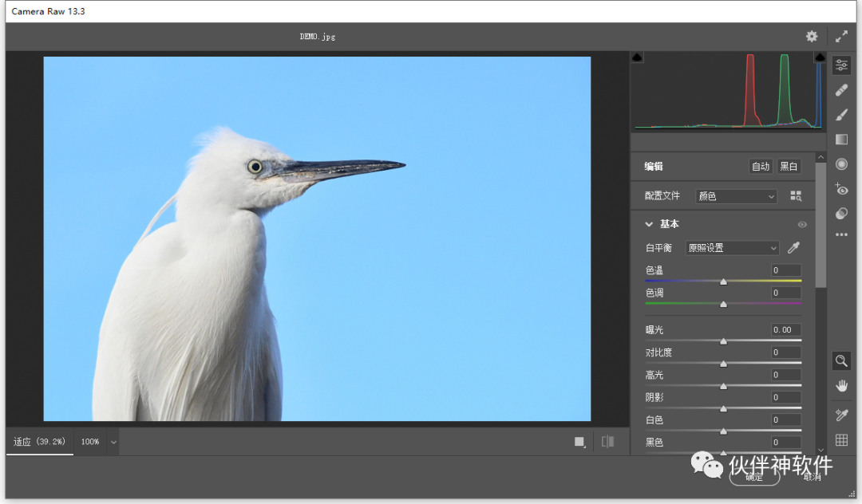Select the Red Eye removal tool
Viewport: 862px width, 504px height.
pos(841,189)
